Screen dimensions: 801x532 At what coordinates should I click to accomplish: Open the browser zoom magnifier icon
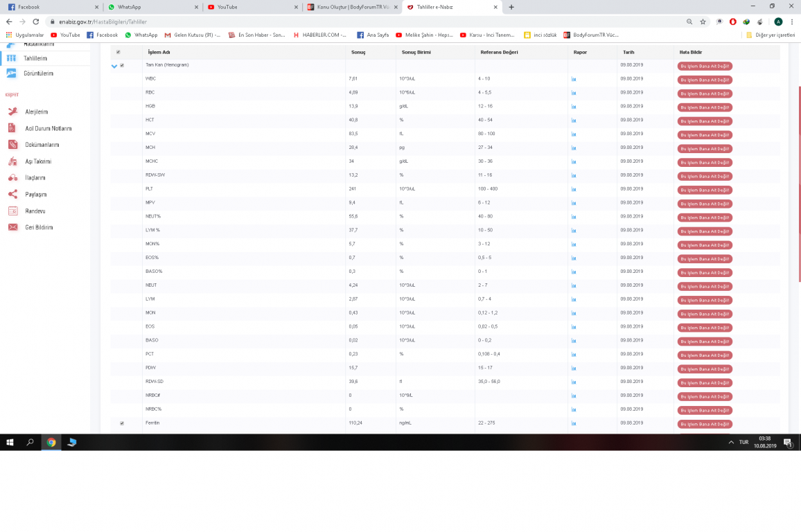click(x=689, y=22)
